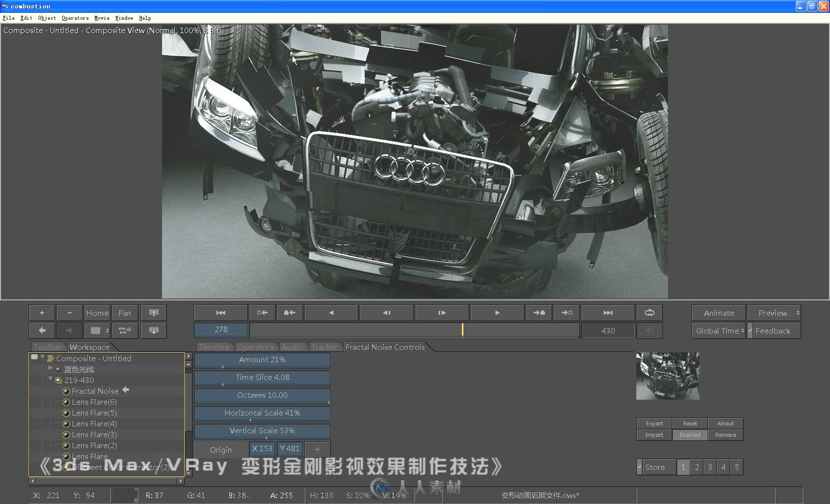Click the Fractal Noise operator sphere icon
The width and height of the screenshot is (830, 504).
66,391
